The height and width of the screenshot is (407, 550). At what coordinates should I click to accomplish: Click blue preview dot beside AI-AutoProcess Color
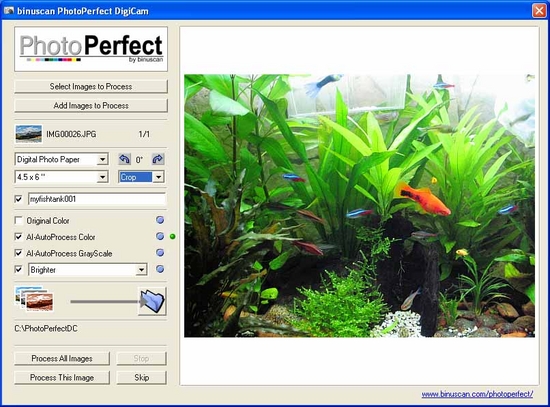coord(160,236)
